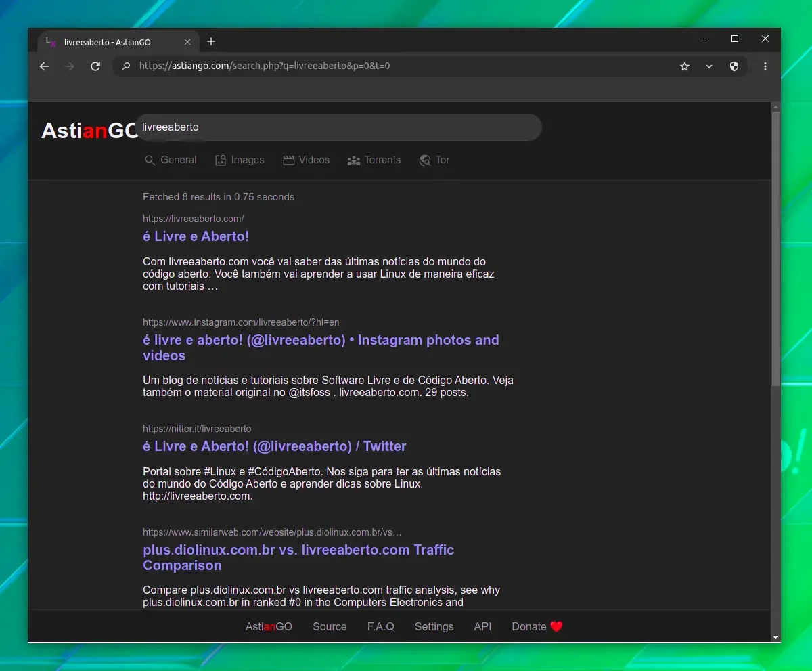Switch to the Images search tab
812x671 pixels.
240,160
